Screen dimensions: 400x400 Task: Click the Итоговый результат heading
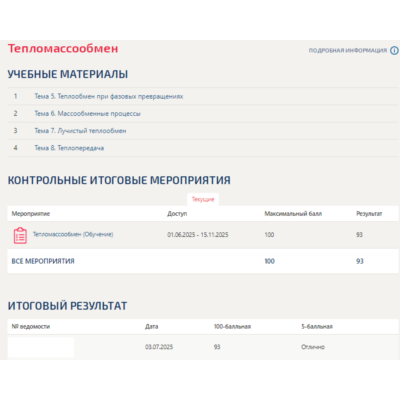point(67,306)
